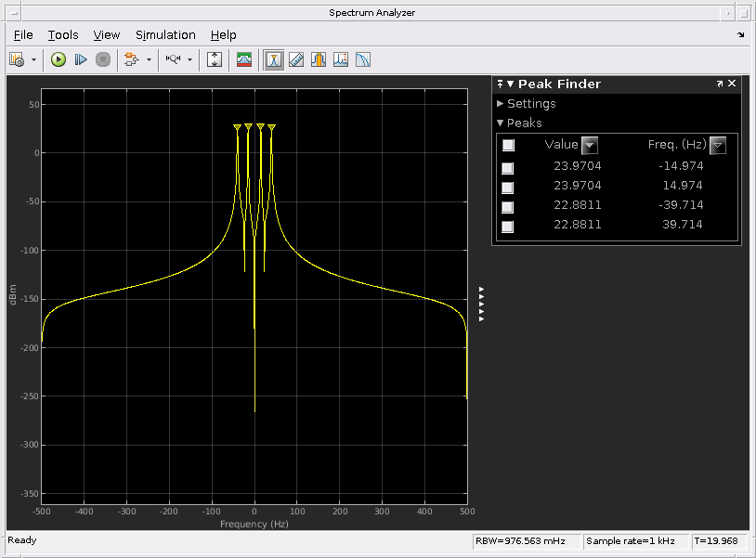Click the Run simulation play button
Viewport: 756px width, 558px height.
pos(59,59)
